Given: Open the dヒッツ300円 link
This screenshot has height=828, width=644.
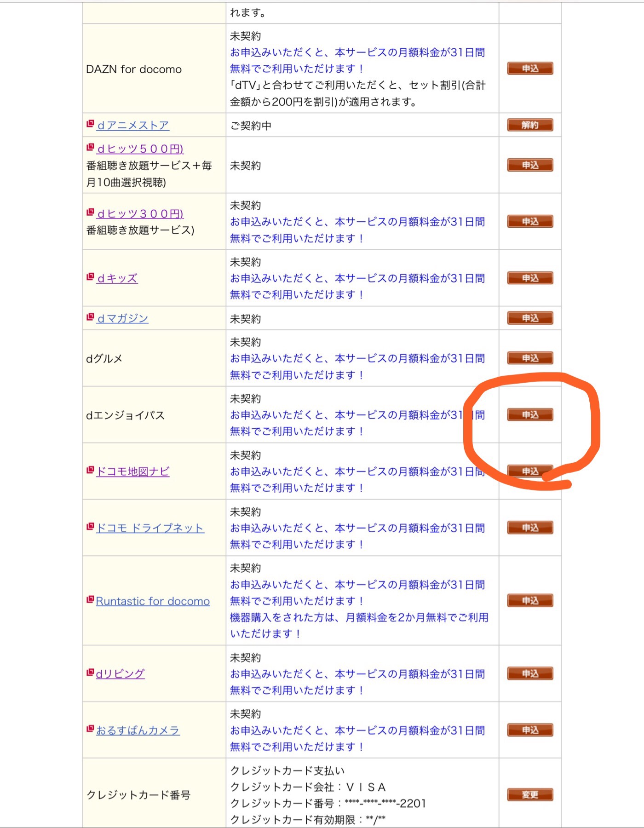Looking at the screenshot, I should coord(140,214).
